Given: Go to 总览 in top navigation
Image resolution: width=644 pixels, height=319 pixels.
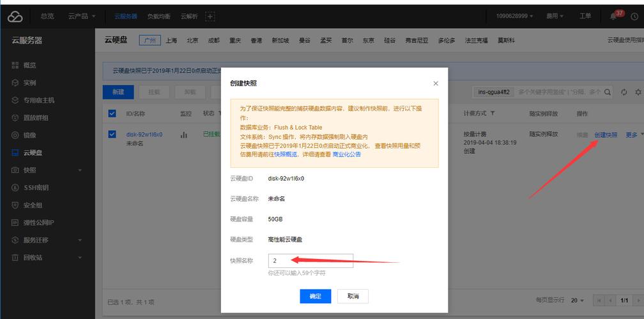Looking at the screenshot, I should click(47, 16).
